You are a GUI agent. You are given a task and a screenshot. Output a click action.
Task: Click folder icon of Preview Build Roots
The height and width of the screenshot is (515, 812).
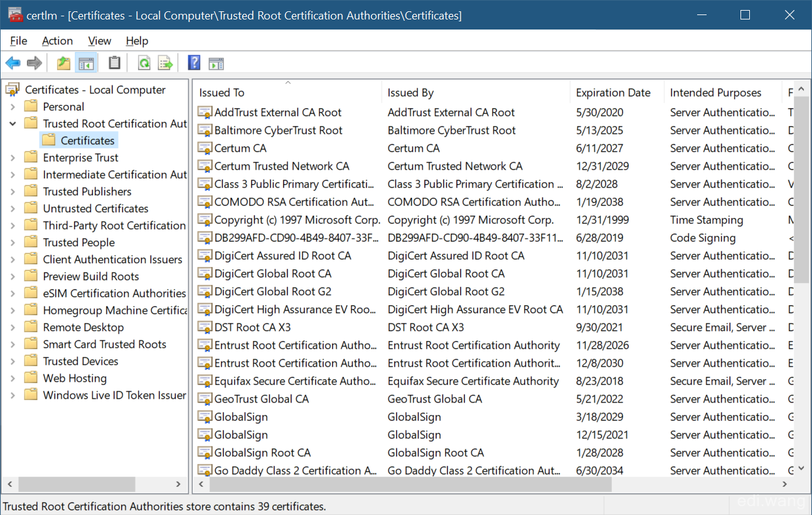pyautogui.click(x=31, y=276)
